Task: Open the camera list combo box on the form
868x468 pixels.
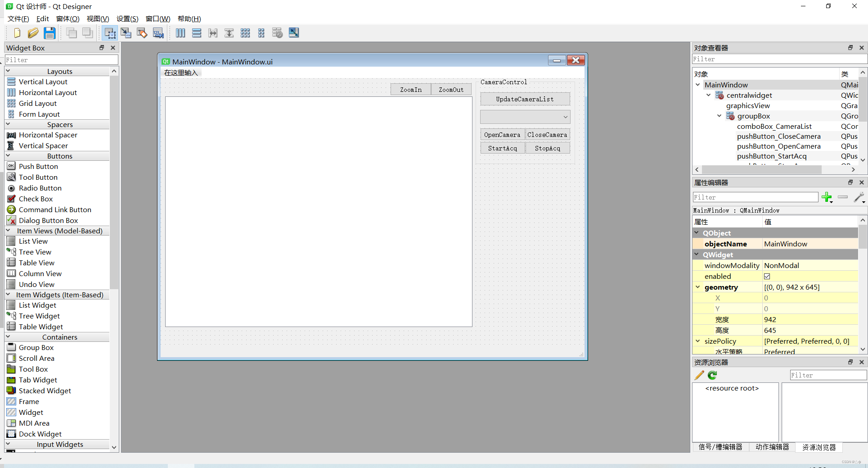Action: point(525,117)
